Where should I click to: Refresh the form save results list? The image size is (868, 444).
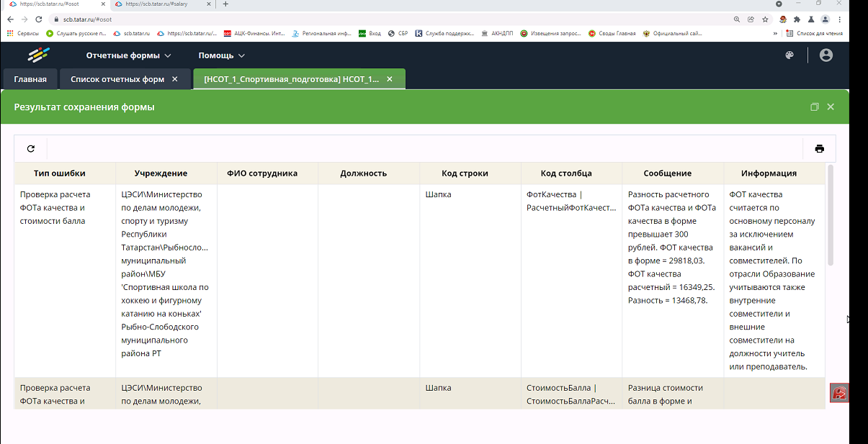pyautogui.click(x=31, y=149)
